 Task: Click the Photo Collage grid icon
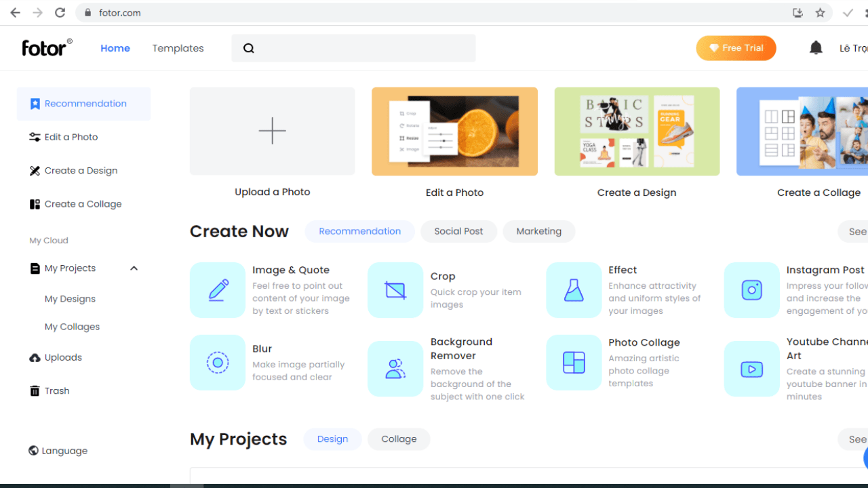pos(574,363)
